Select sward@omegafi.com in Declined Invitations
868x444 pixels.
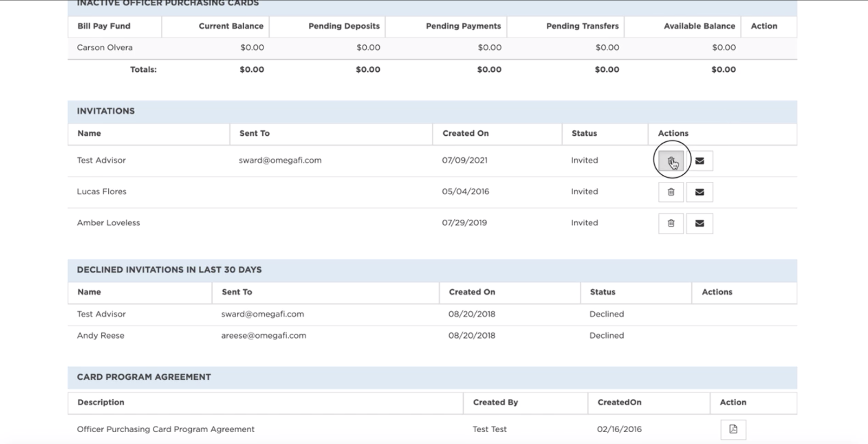pyautogui.click(x=263, y=314)
